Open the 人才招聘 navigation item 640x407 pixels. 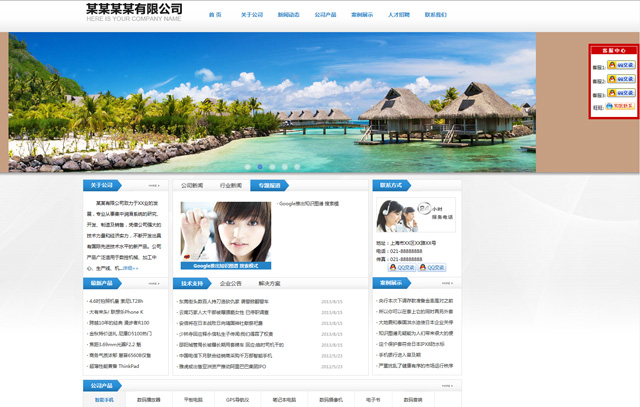[x=399, y=15]
